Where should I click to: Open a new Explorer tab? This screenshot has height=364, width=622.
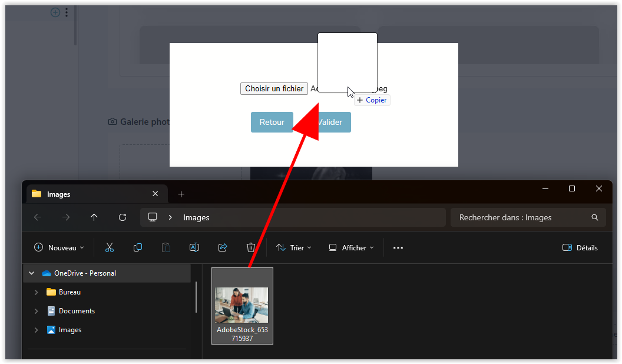[x=181, y=194]
